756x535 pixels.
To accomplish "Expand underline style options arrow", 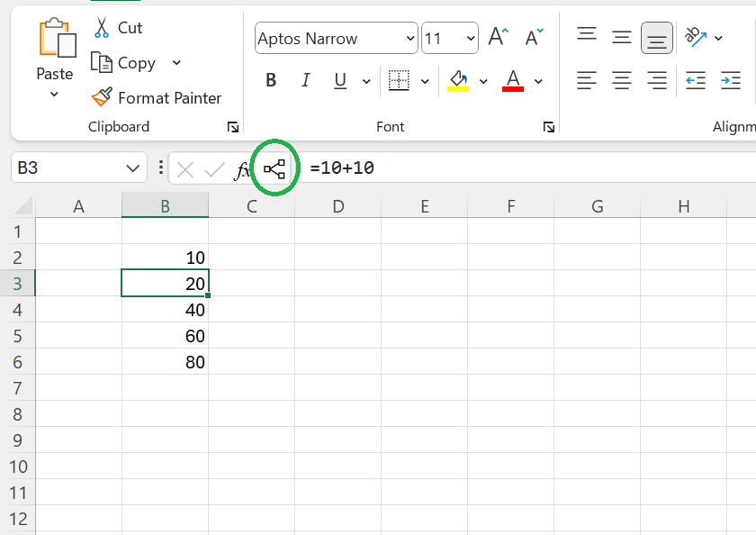I will pyautogui.click(x=366, y=81).
